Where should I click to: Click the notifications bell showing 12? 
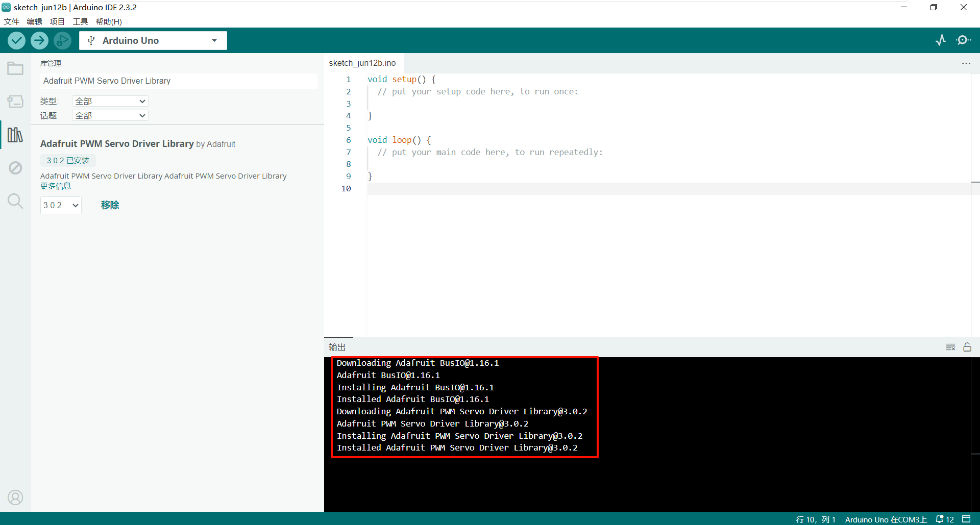tap(944, 519)
